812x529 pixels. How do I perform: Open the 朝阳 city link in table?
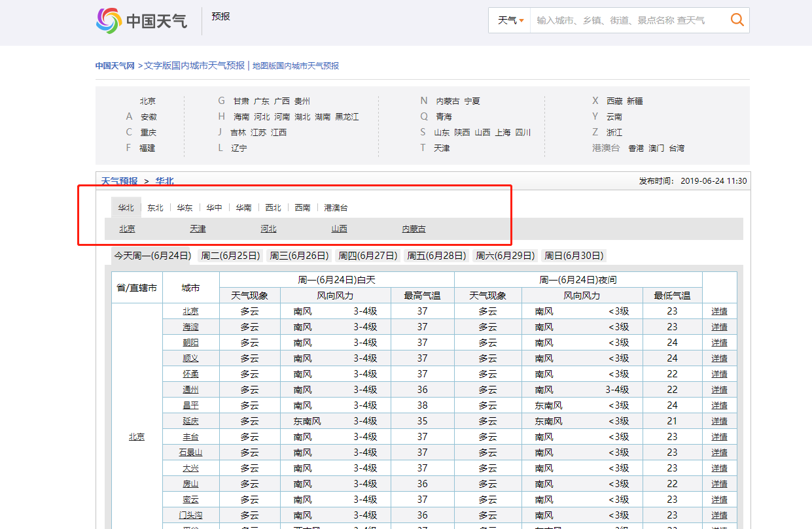190,343
